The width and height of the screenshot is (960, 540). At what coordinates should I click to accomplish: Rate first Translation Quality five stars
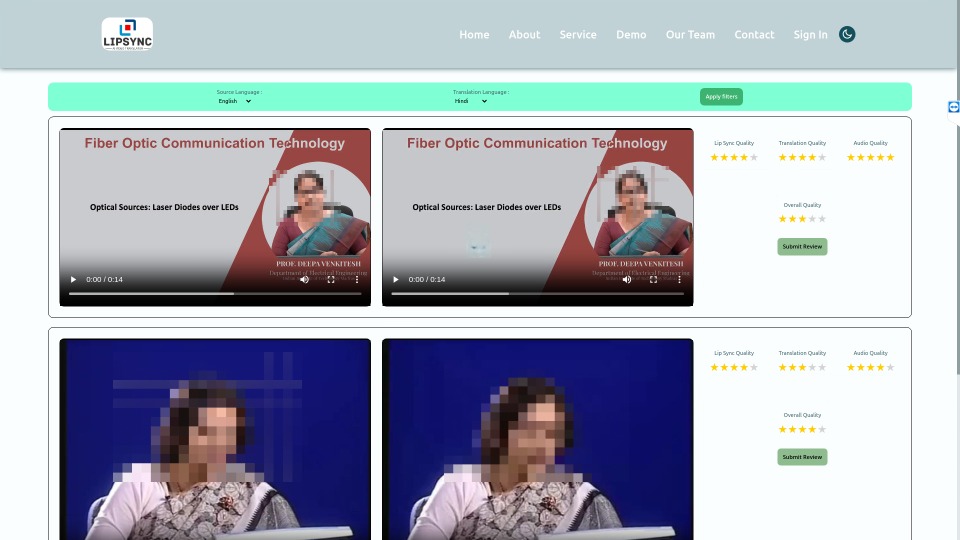click(x=822, y=157)
